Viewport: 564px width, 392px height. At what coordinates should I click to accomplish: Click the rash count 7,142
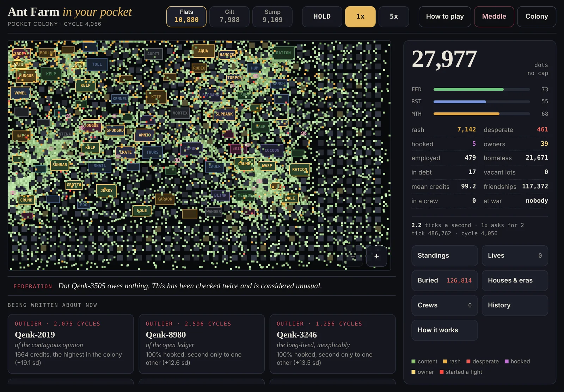click(x=466, y=130)
